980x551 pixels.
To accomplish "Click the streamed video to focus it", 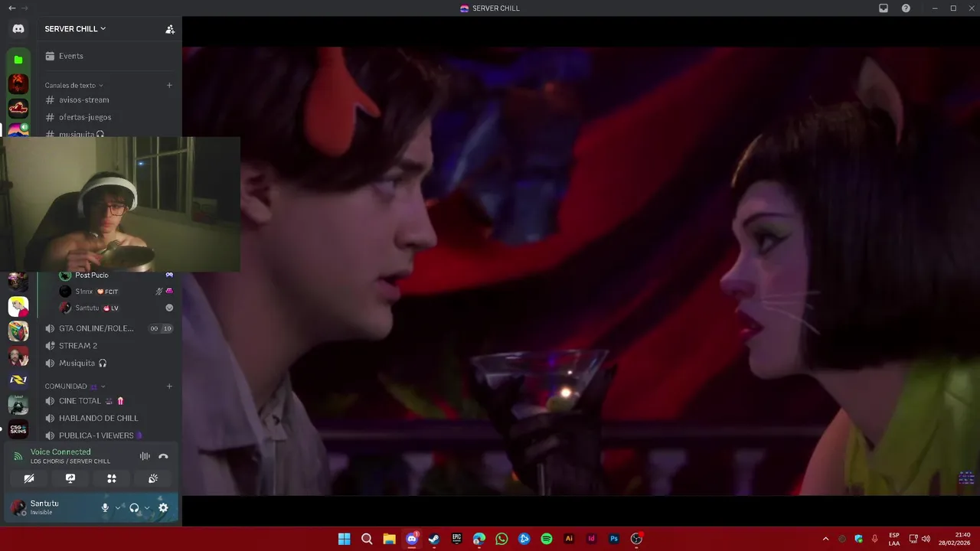I will click(x=581, y=271).
